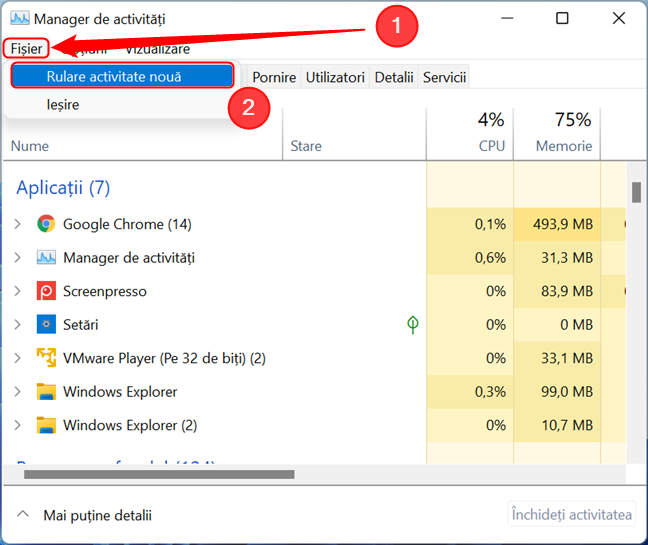
Task: Click the Manager de activități row icon
Action: point(46,257)
